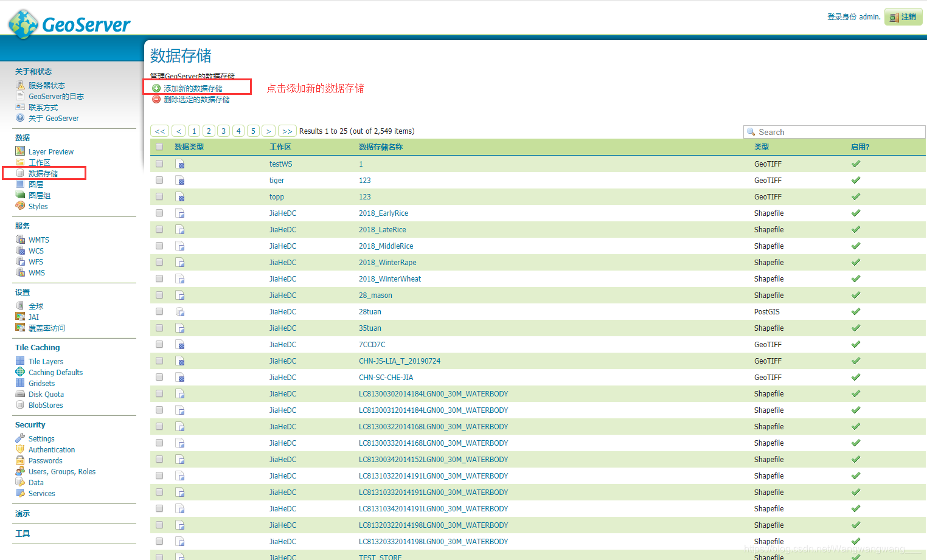Check the box for tiger 123 row
The width and height of the screenshot is (927, 560).
coord(159,180)
